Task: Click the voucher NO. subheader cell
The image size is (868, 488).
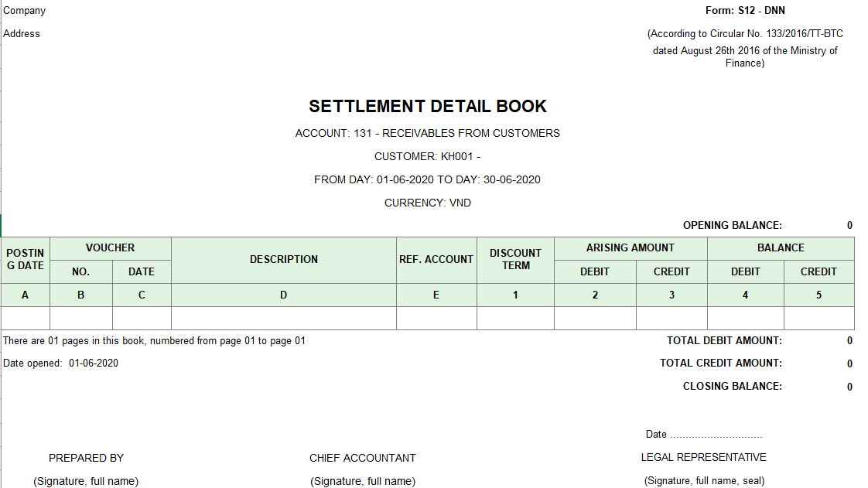Action: 80,271
